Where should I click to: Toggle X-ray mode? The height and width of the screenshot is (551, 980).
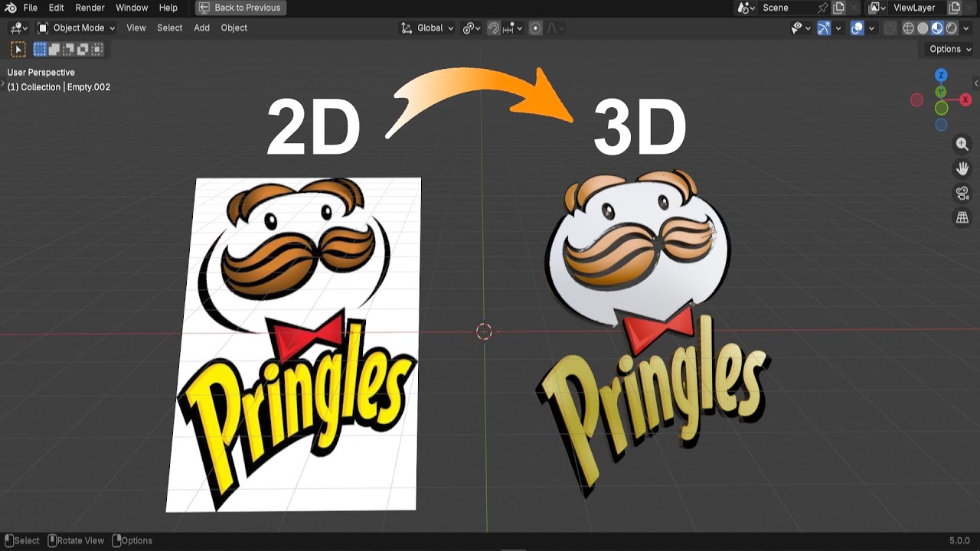click(x=890, y=28)
